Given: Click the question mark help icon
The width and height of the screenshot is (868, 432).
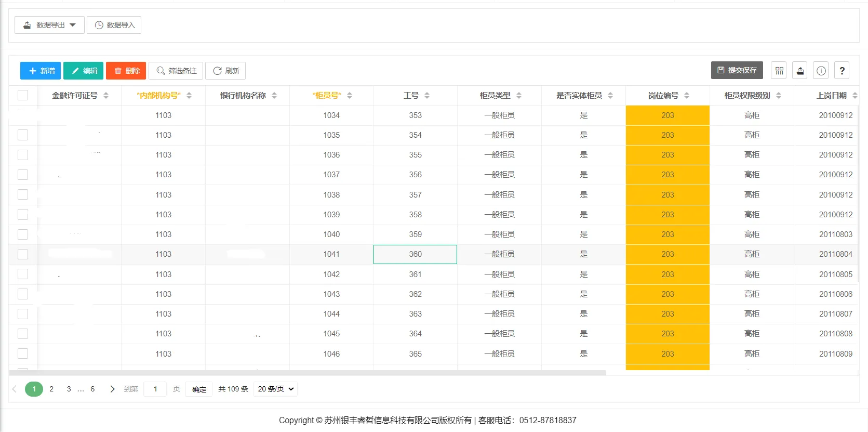Looking at the screenshot, I should tap(842, 71).
